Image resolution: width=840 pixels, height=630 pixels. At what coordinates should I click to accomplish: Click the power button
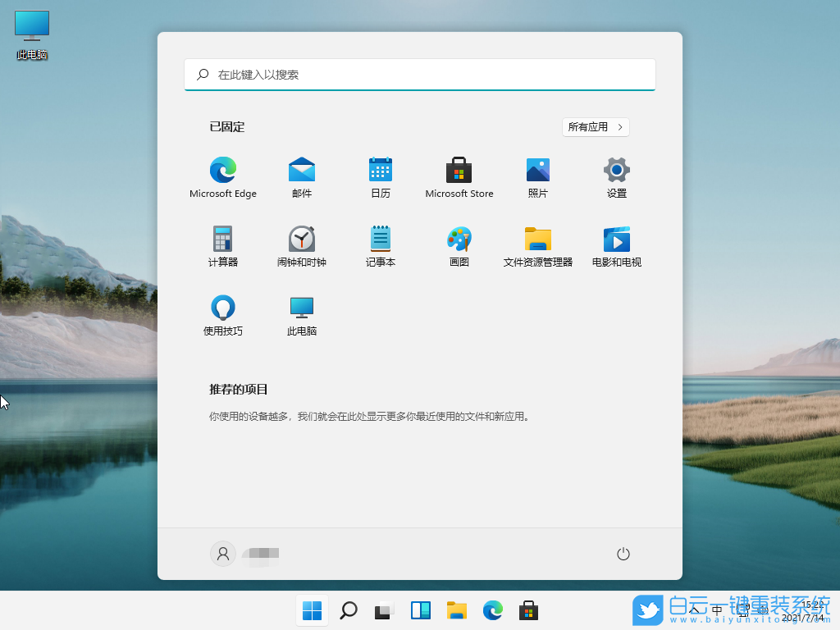pos(623,554)
